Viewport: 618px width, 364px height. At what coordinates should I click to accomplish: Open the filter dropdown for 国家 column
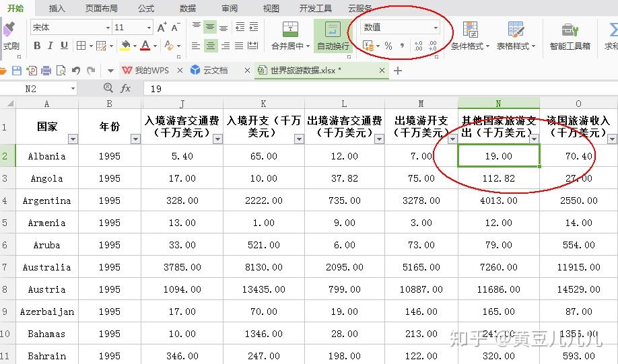[x=73, y=139]
